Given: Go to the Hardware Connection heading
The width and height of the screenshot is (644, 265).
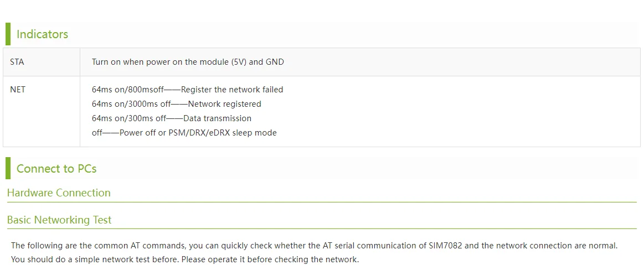Looking at the screenshot, I should pos(59,193).
